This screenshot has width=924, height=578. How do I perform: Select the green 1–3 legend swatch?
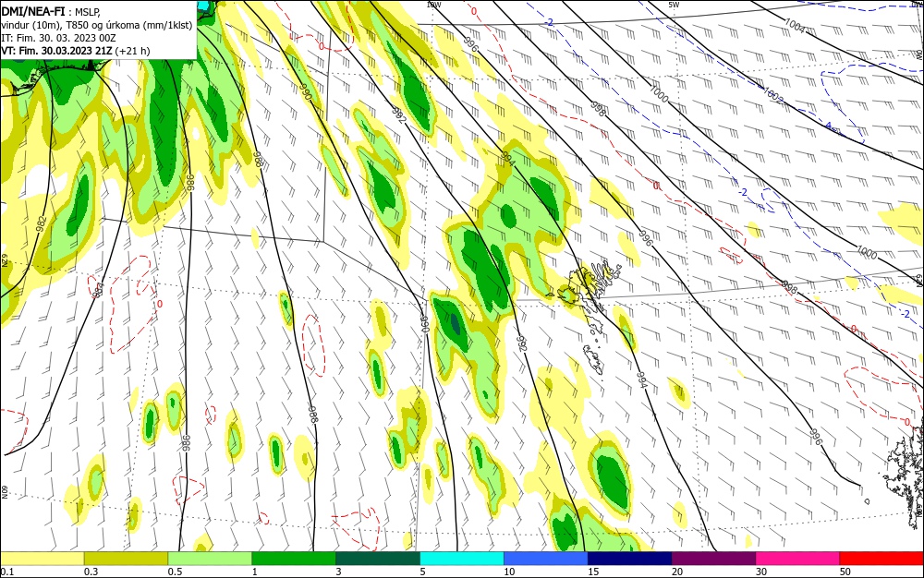tap(294, 559)
